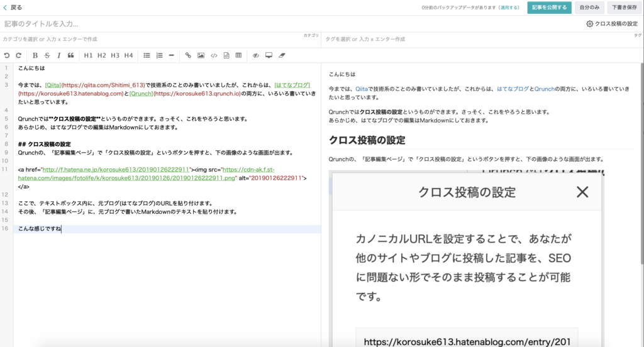The image size is (644, 347).
Task: Insert an unordered bullet list
Action: point(147,55)
